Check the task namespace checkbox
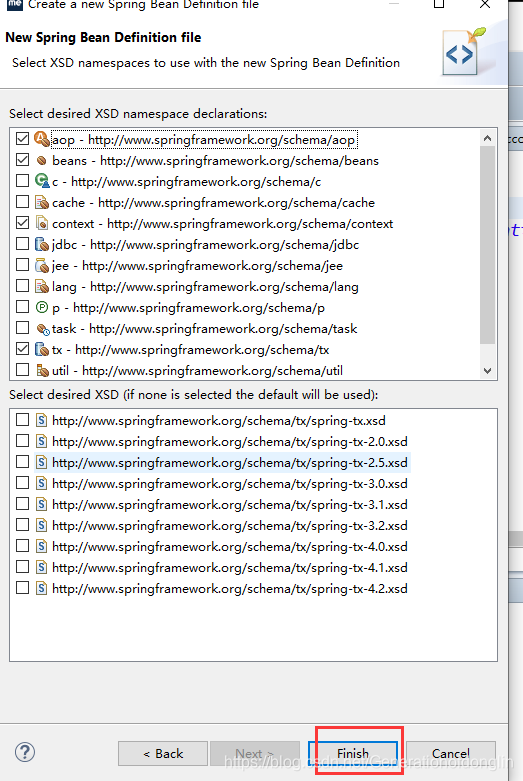Viewport: 523px width, 781px height. pyautogui.click(x=22, y=328)
